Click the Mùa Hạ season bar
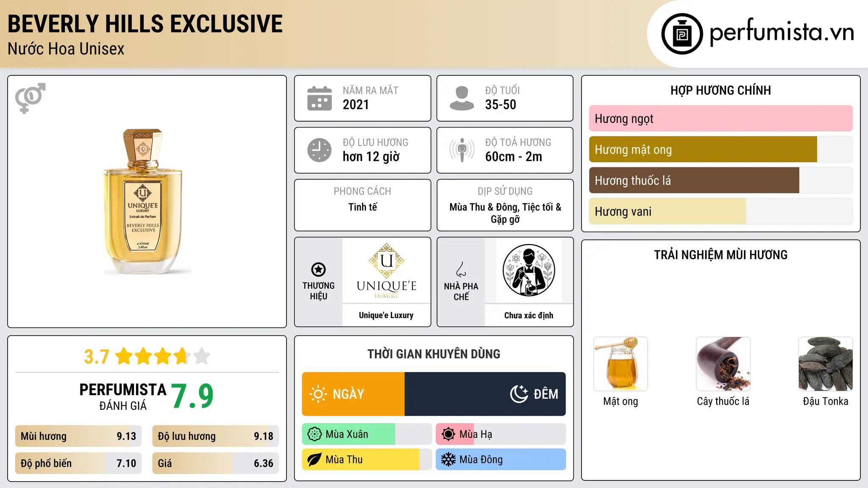Viewport: 868px width, 488px height. [501, 434]
